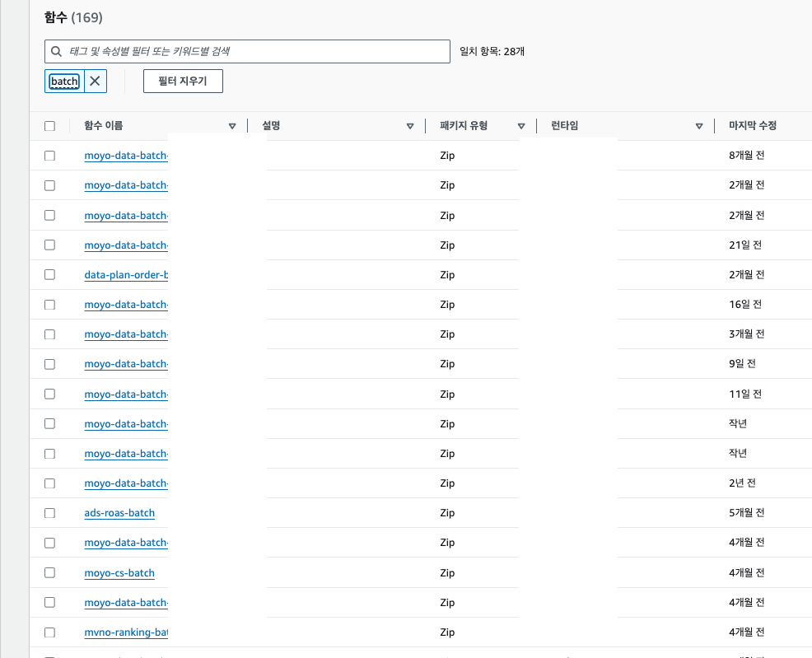Select the moyo-cs-batch row checkbox
The height and width of the screenshot is (658, 812).
click(50, 572)
